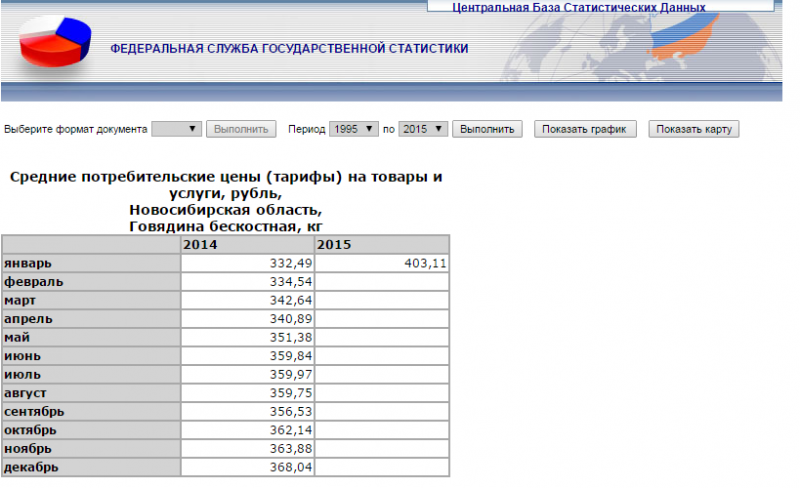Expand the period start year 1995 dropdown
Screen dimensions: 800x488
[354, 129]
